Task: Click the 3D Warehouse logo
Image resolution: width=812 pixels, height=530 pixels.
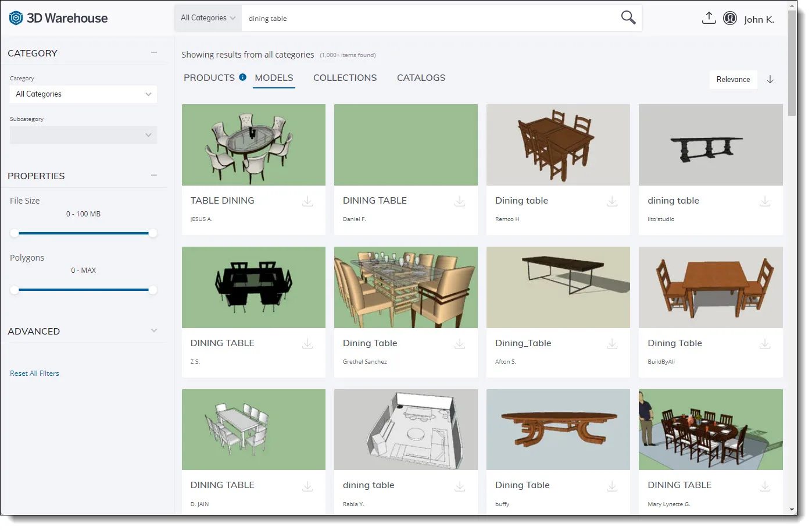Action: point(58,18)
